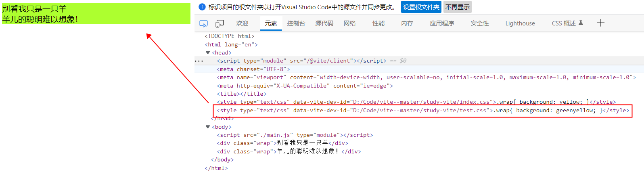This screenshot has width=644, height=176.
Task: Select the closing head tag line
Action: pyautogui.click(x=222, y=119)
